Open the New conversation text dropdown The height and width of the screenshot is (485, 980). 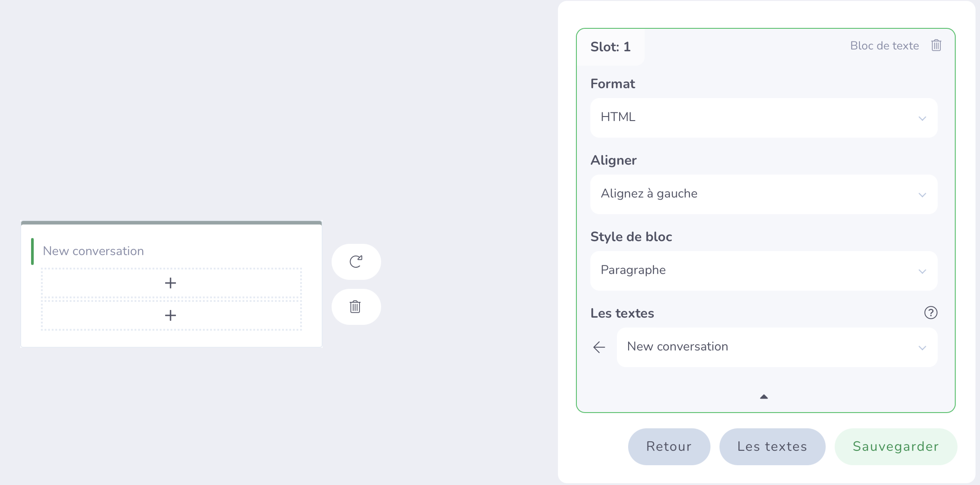[x=777, y=347]
